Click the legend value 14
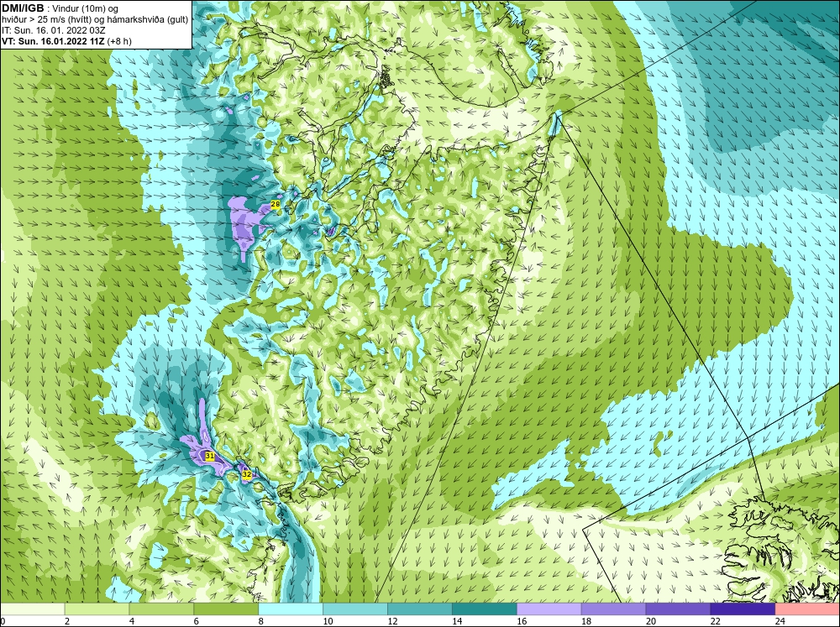This screenshot has height=627, width=840. pos(457,621)
